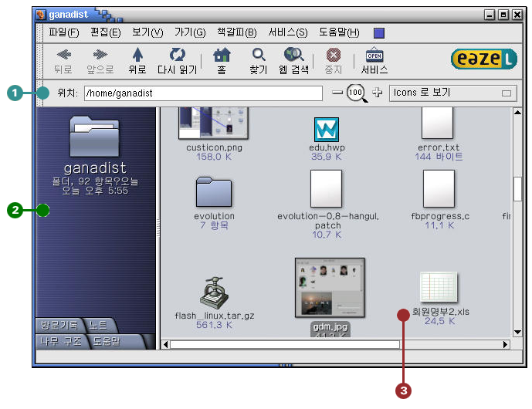Select the evolution folder icon
The image size is (532, 409).
[x=214, y=191]
